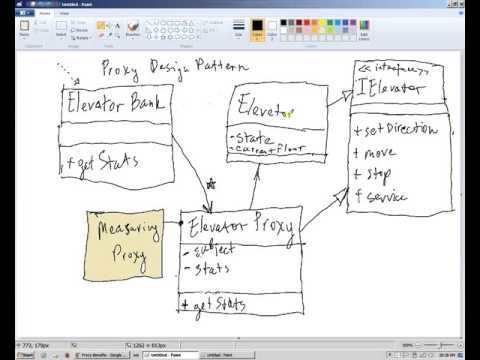480x360 pixels.
Task: Open the Brushes dropdown arrow
Action: [133, 37]
